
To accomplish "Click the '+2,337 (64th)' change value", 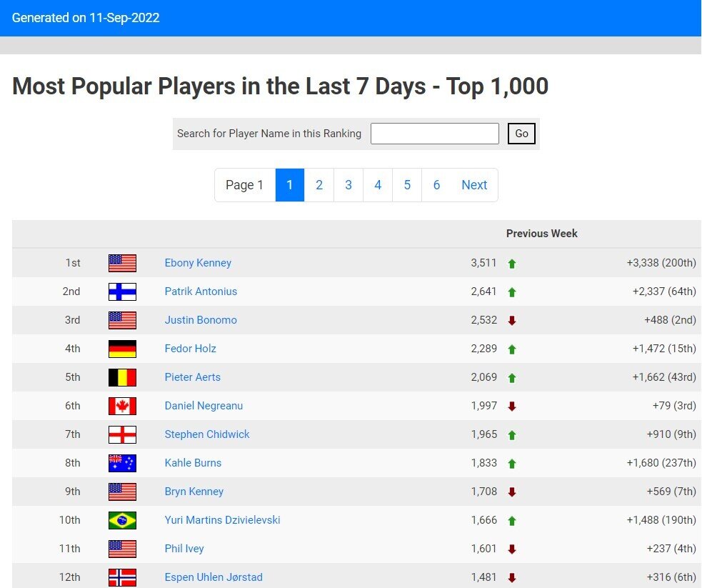I will [664, 291].
